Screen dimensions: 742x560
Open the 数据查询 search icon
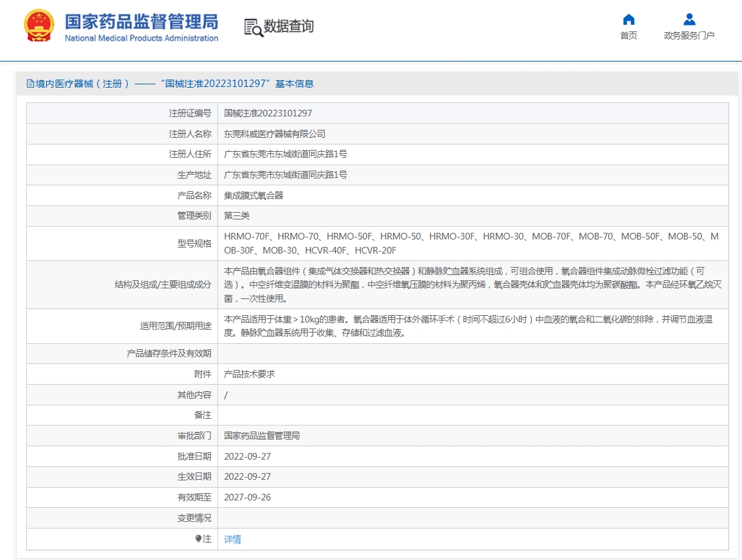tap(253, 27)
